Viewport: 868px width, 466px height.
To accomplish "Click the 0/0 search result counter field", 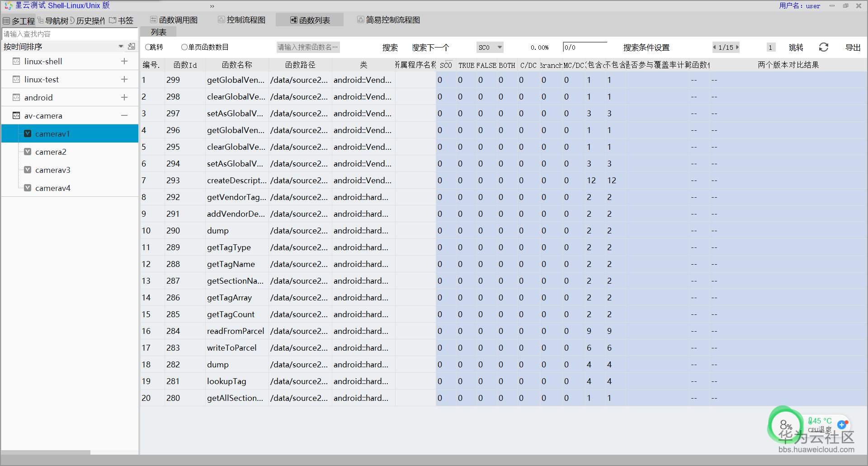I will (x=585, y=47).
